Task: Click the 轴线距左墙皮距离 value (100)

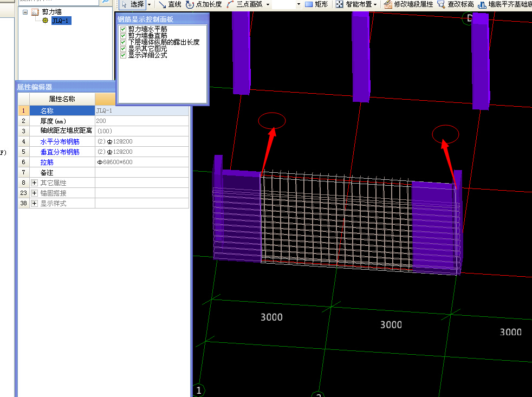Action: (x=142, y=131)
